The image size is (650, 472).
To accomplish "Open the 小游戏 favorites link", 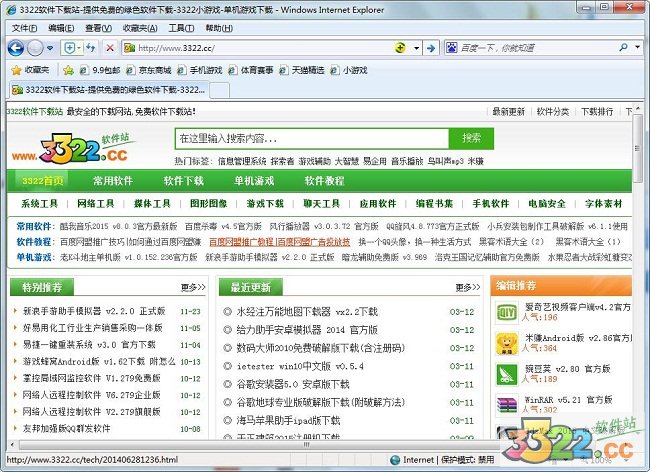I will (349, 70).
